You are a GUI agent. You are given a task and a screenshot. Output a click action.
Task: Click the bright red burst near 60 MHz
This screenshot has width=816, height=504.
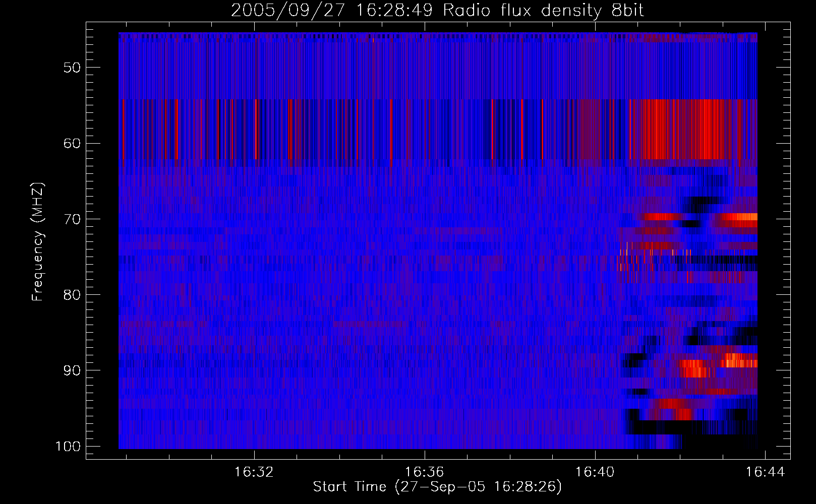click(683, 130)
